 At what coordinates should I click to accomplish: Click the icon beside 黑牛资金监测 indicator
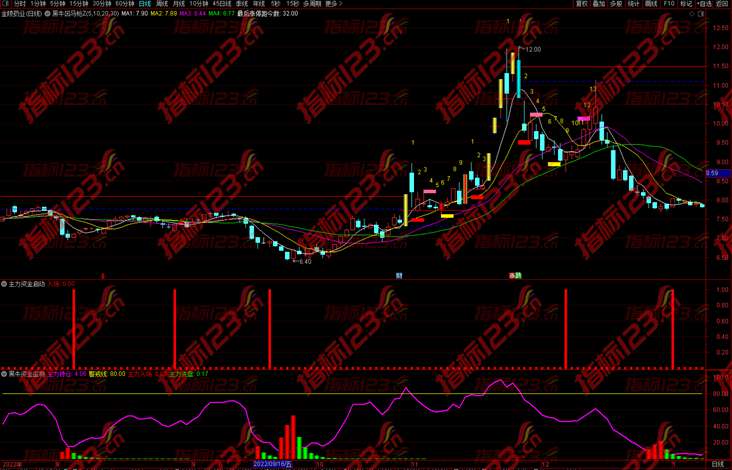(x=5, y=374)
